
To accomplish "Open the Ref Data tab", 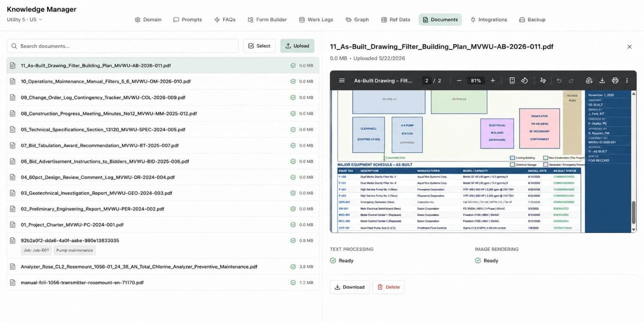I will 395,19.
